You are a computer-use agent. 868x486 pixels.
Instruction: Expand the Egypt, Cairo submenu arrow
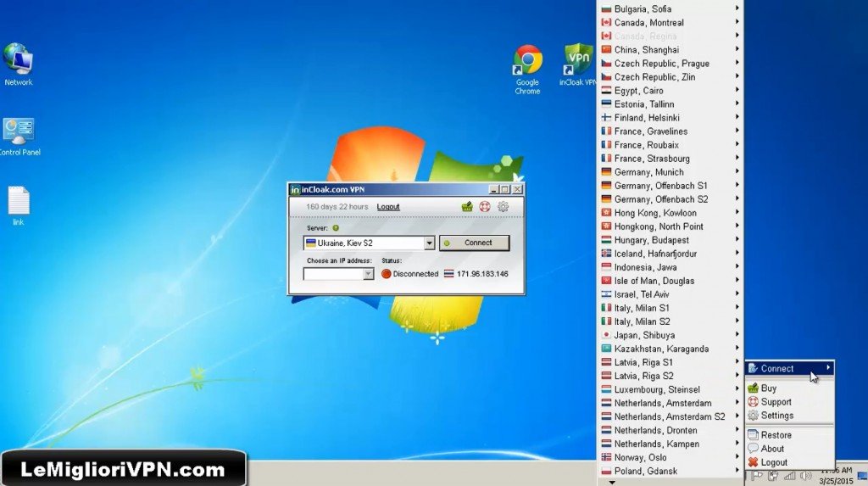point(737,90)
